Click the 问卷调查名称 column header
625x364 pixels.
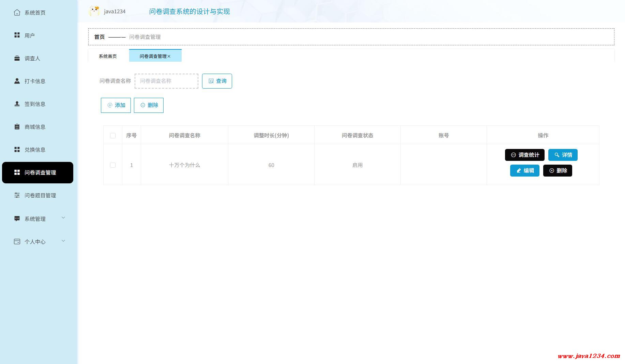click(184, 135)
